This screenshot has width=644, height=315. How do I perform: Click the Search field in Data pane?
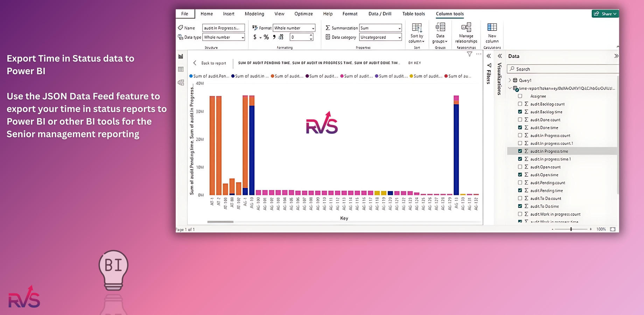[563, 69]
